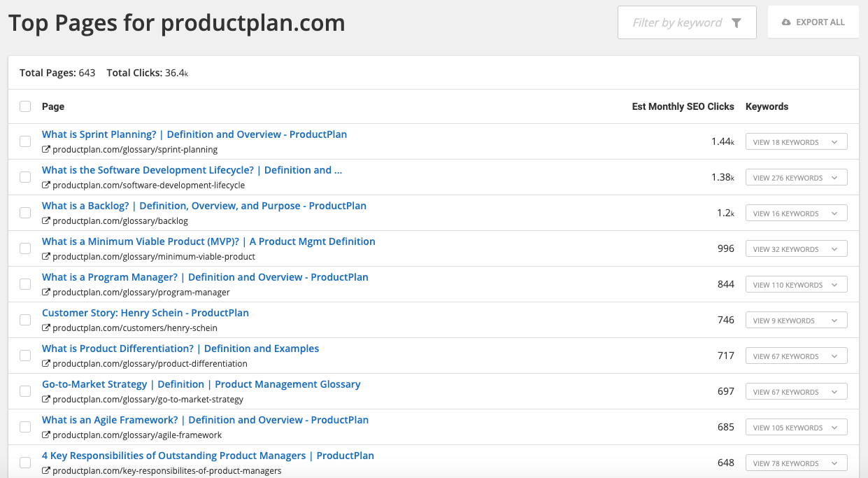868x478 pixels.
Task: Open external link icon for minimum-viable-product URL
Action: pos(46,256)
